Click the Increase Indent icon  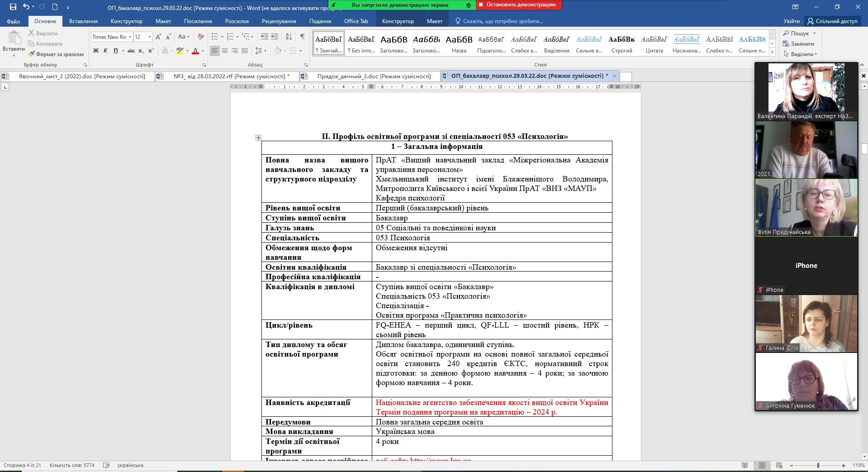tap(275, 37)
